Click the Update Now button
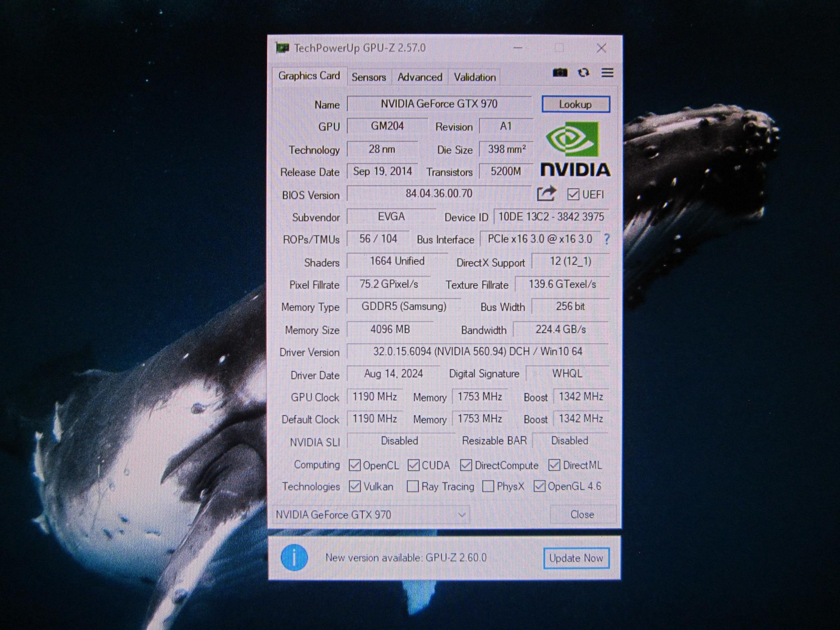Image resolution: width=840 pixels, height=630 pixels. [576, 558]
